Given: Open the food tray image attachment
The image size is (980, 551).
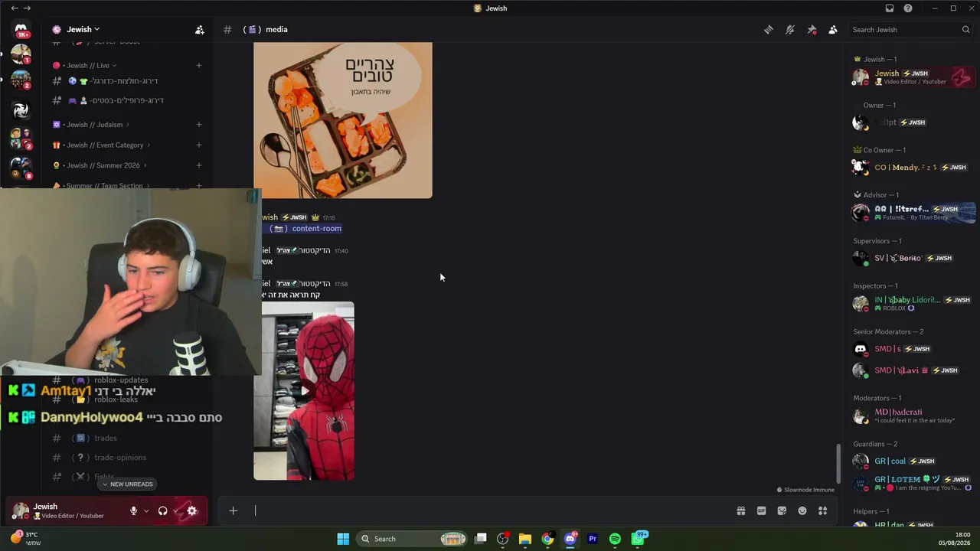Looking at the screenshot, I should click(343, 120).
